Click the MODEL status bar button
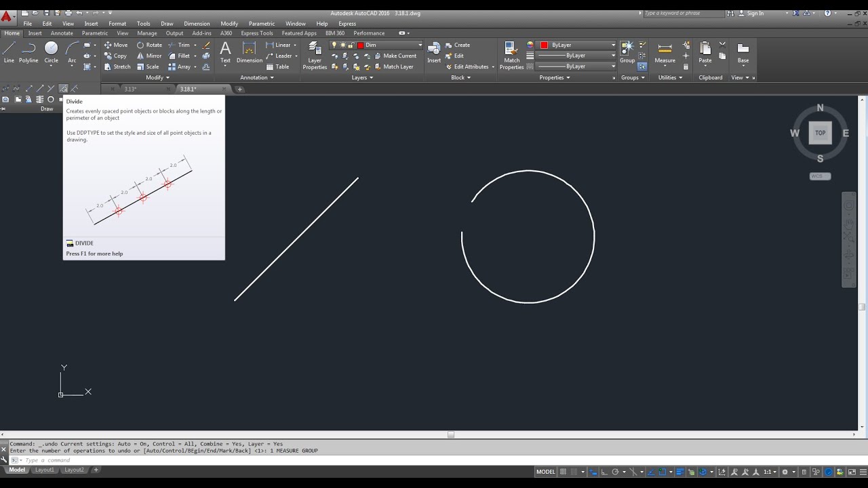 click(x=545, y=472)
